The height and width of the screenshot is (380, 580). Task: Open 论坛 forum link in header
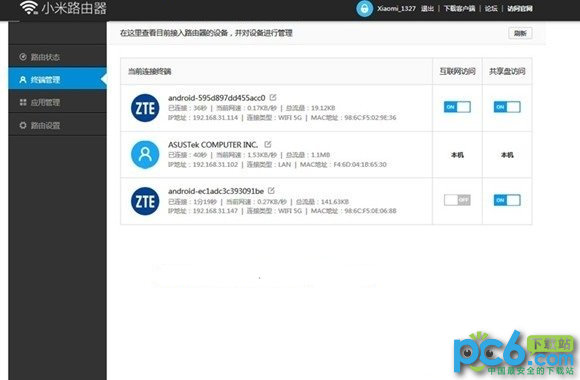tap(491, 9)
